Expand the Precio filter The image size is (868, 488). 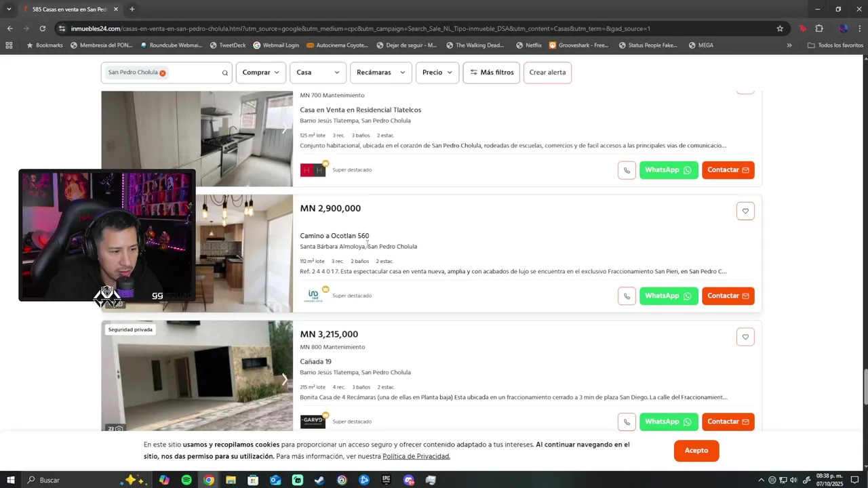[x=437, y=73]
